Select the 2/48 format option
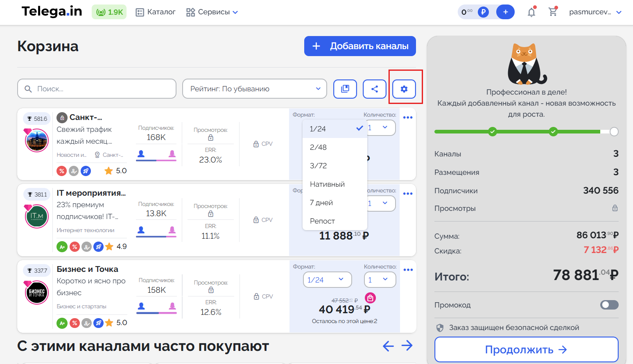 point(319,147)
